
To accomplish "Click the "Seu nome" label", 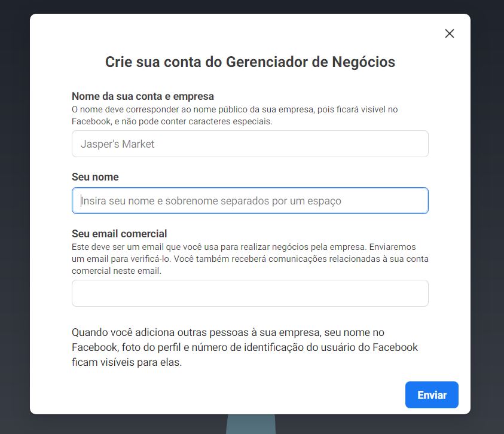I will 95,177.
